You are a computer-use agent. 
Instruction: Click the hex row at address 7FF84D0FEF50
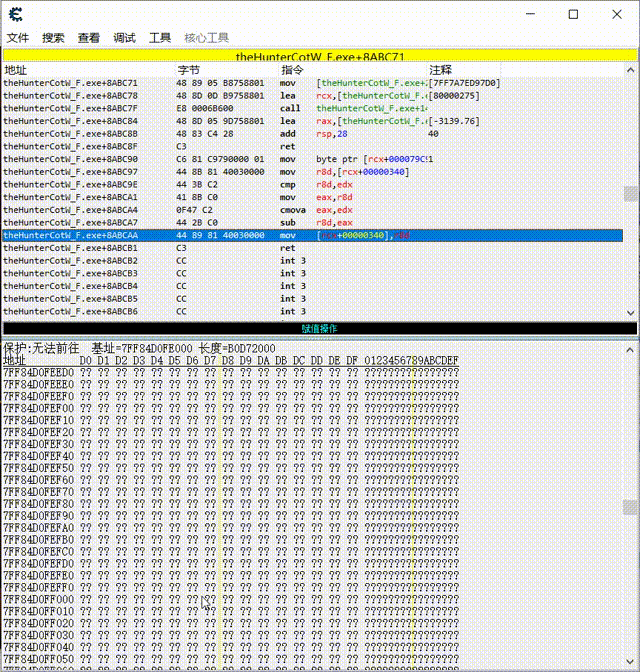[x=231, y=468]
